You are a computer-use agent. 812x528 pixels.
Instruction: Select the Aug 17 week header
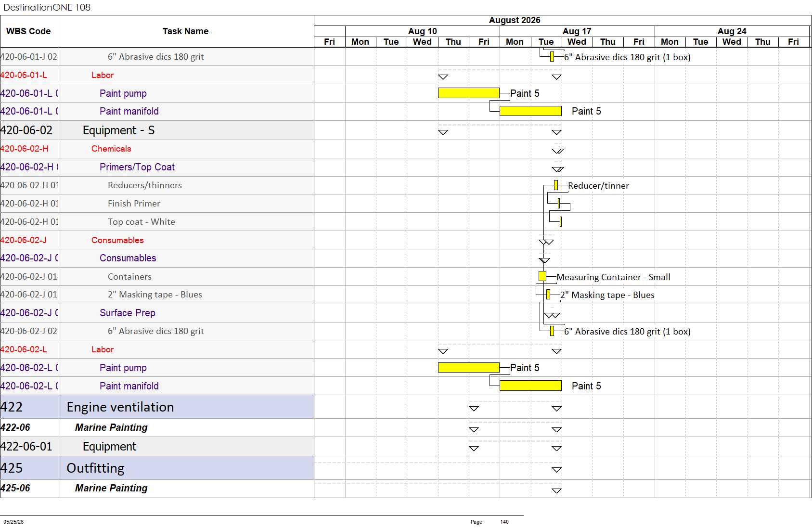[577, 31]
